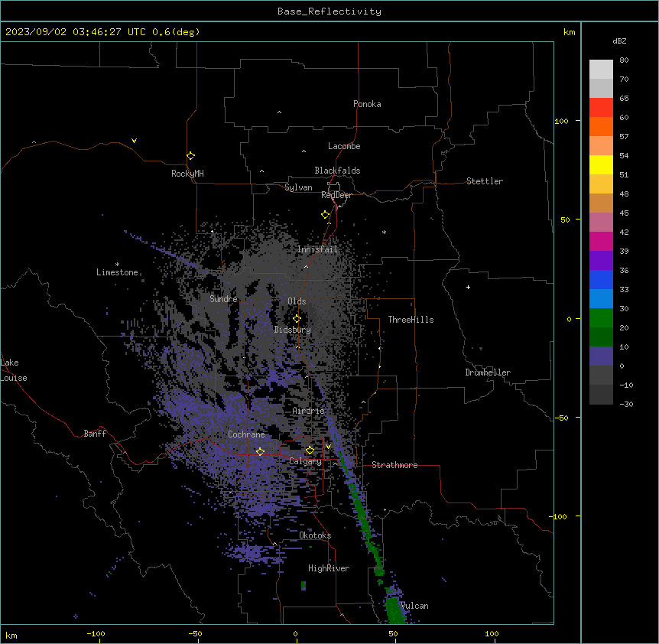The image size is (659, 644).
Task: Click the Base_Reflectivity title text
Action: coord(329,11)
